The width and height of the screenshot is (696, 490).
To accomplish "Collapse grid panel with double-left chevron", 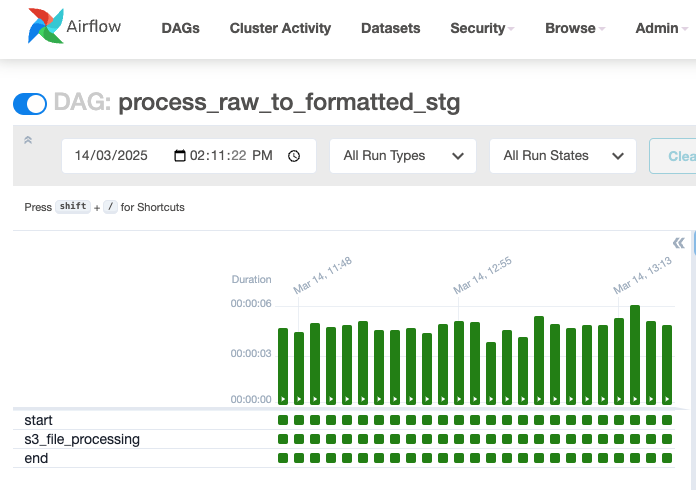I will tap(679, 243).
